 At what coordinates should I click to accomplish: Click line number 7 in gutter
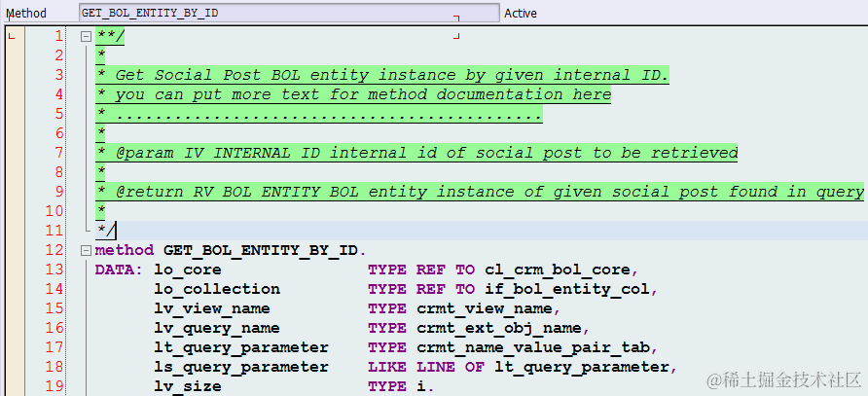pyautogui.click(x=59, y=153)
